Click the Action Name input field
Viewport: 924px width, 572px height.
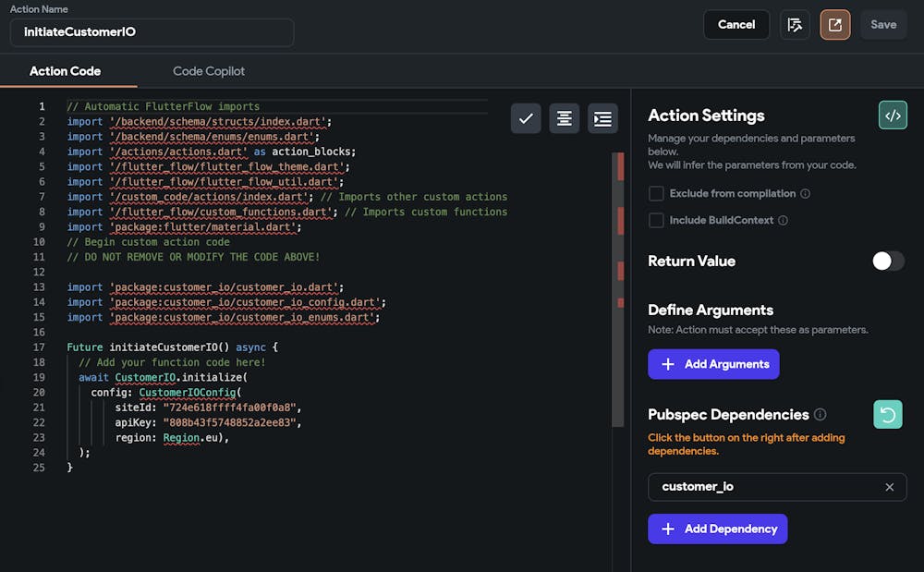tap(152, 32)
